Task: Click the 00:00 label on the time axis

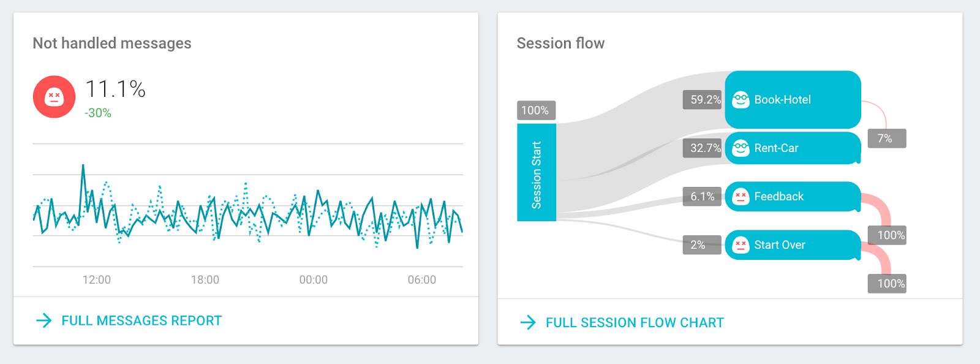Action: [314, 280]
